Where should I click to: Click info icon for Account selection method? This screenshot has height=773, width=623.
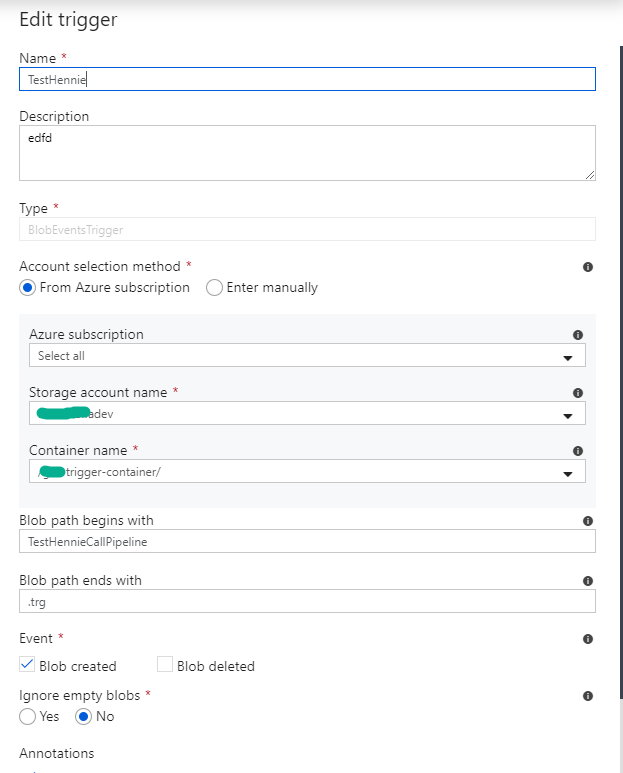tap(588, 267)
